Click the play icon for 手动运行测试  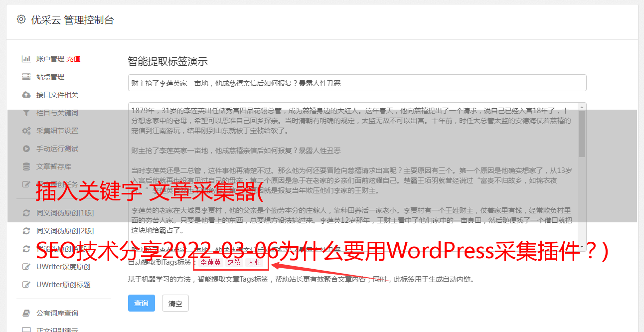tap(26, 149)
